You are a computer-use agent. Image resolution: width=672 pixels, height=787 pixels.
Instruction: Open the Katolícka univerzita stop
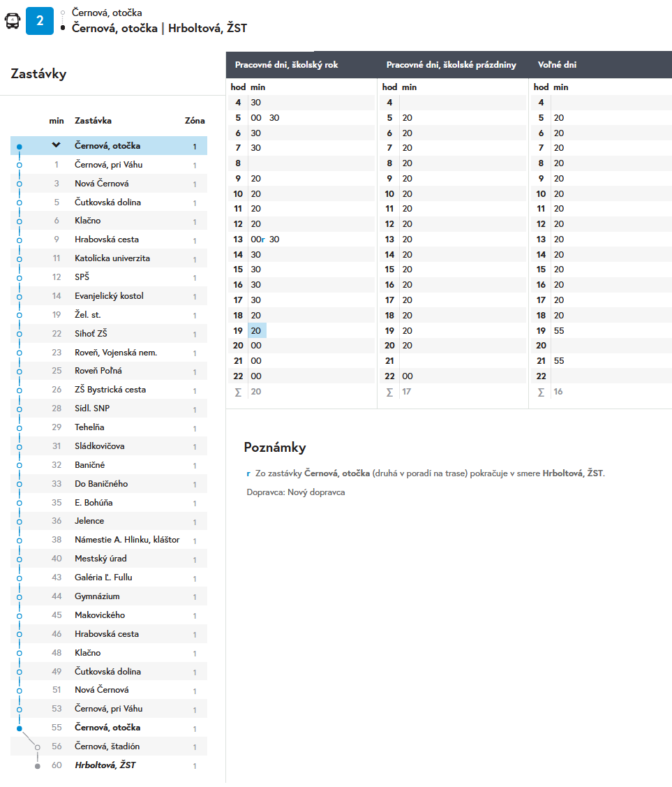[x=112, y=258]
